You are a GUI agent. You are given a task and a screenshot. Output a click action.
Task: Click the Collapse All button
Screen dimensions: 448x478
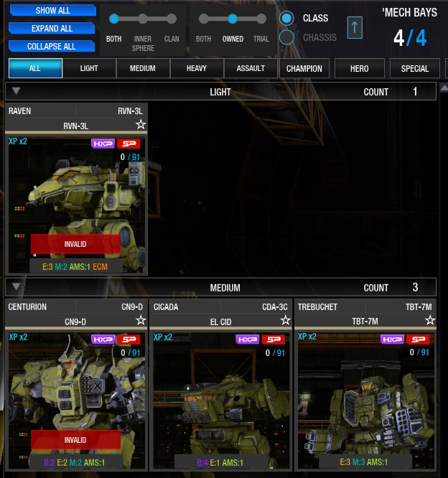(x=51, y=47)
